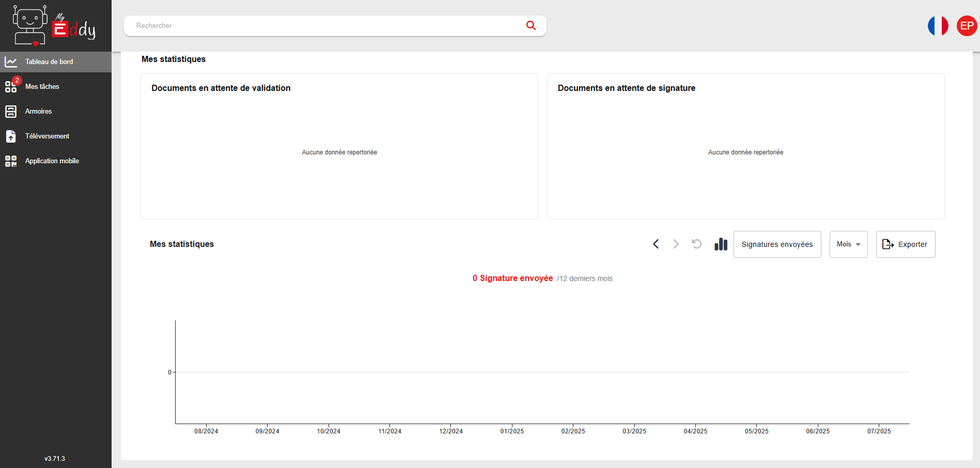Open Mes tâches in the sidebar
Screen dimensions: 980x468
coord(56,87)
